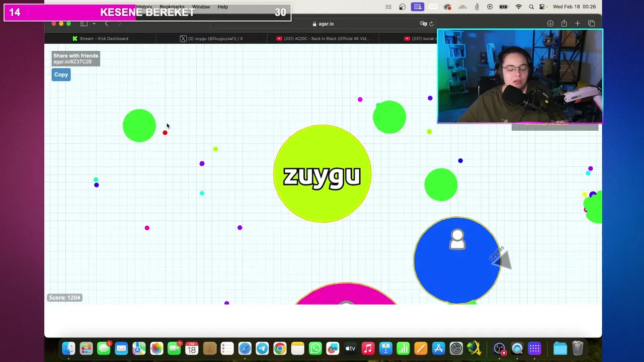Open Pages from the Dock
Viewport: 644px width, 362px height.
coord(421,348)
